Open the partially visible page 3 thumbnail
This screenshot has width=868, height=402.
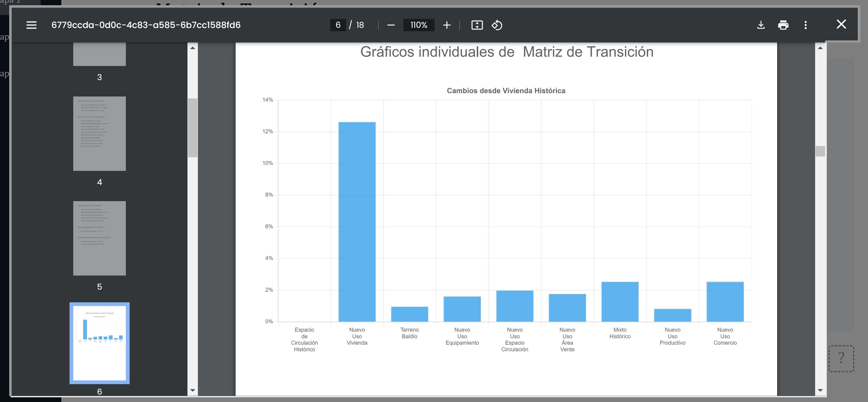(99, 54)
